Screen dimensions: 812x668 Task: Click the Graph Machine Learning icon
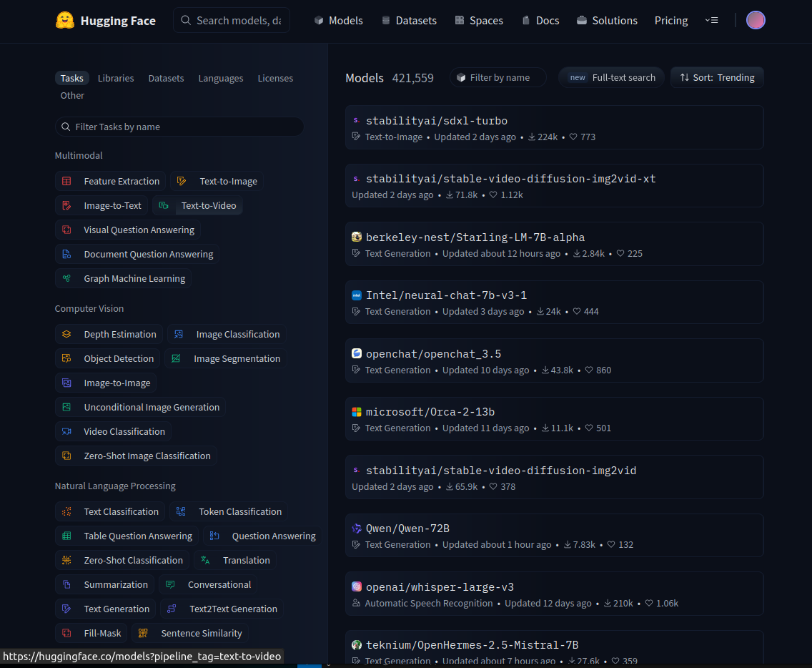(x=66, y=279)
